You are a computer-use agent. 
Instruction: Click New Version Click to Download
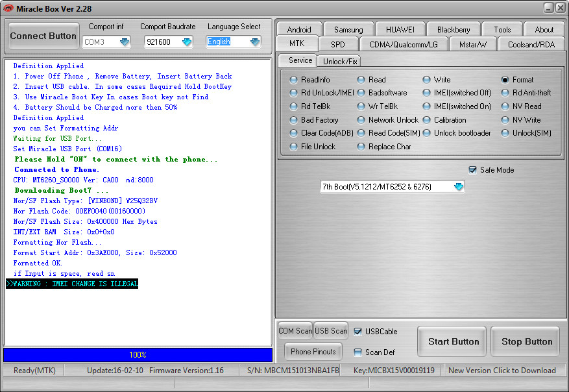pyautogui.click(x=502, y=370)
